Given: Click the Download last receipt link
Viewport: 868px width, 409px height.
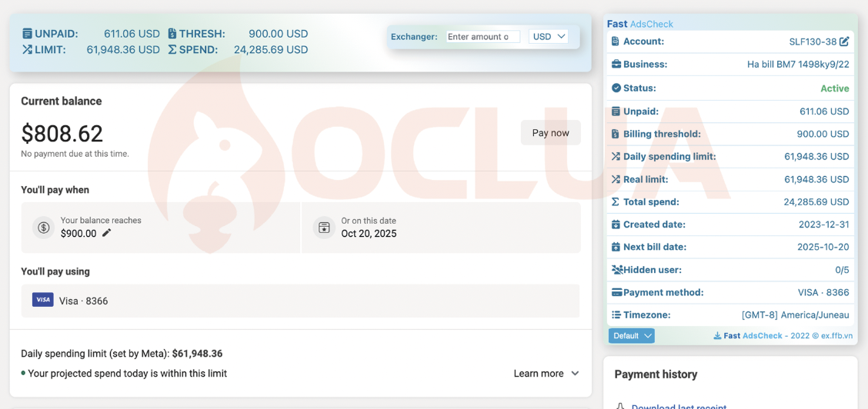Looking at the screenshot, I should click(679, 407).
